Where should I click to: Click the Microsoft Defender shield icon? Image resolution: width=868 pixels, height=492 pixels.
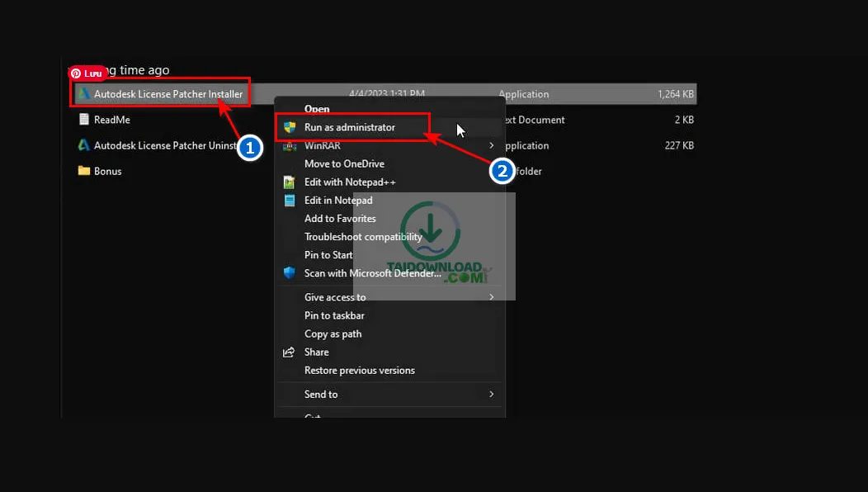tap(289, 273)
